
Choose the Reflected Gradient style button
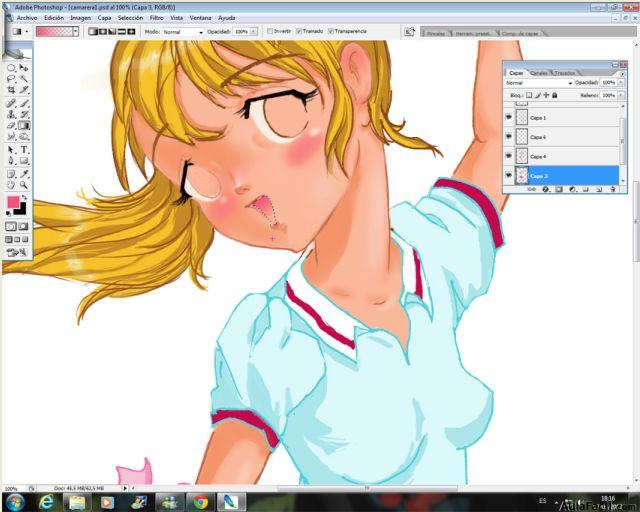coord(122,31)
